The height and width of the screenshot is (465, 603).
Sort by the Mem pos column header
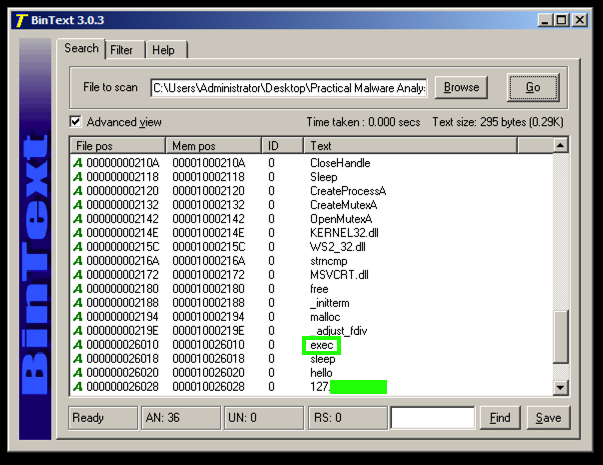pos(213,146)
